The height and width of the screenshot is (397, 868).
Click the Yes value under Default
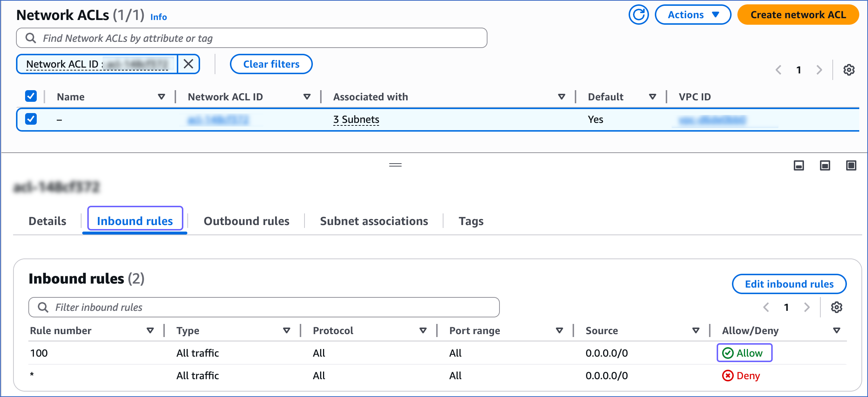click(x=596, y=120)
